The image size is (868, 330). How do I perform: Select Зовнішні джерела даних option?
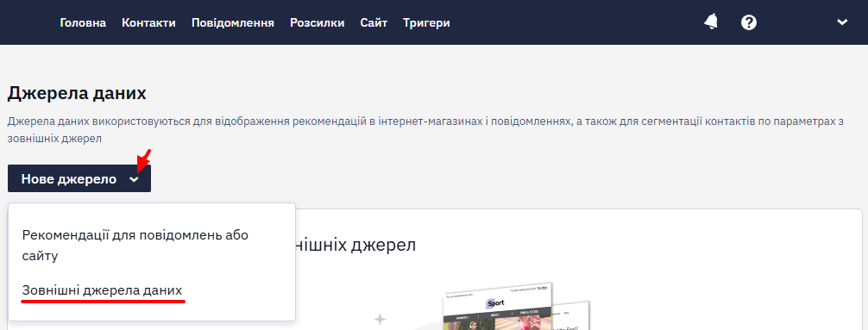pos(102,290)
